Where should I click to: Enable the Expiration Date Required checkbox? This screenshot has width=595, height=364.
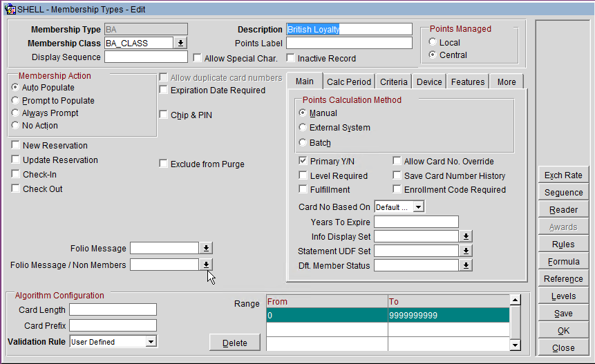pyautogui.click(x=164, y=90)
